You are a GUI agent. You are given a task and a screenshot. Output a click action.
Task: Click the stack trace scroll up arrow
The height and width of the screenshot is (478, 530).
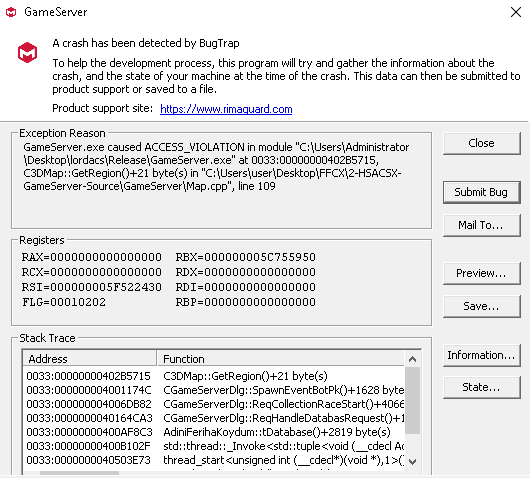pyautogui.click(x=412, y=359)
